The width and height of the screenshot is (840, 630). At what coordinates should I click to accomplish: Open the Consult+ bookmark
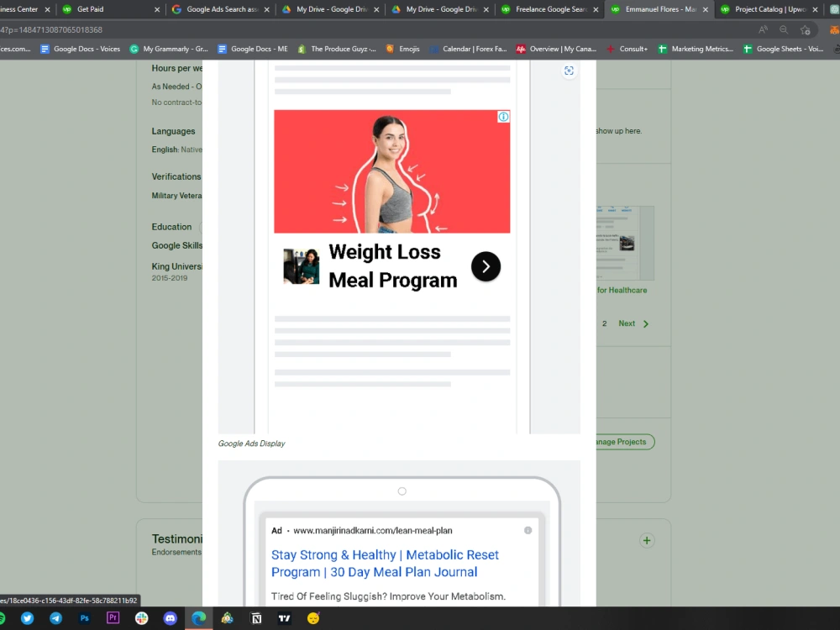pyautogui.click(x=627, y=49)
